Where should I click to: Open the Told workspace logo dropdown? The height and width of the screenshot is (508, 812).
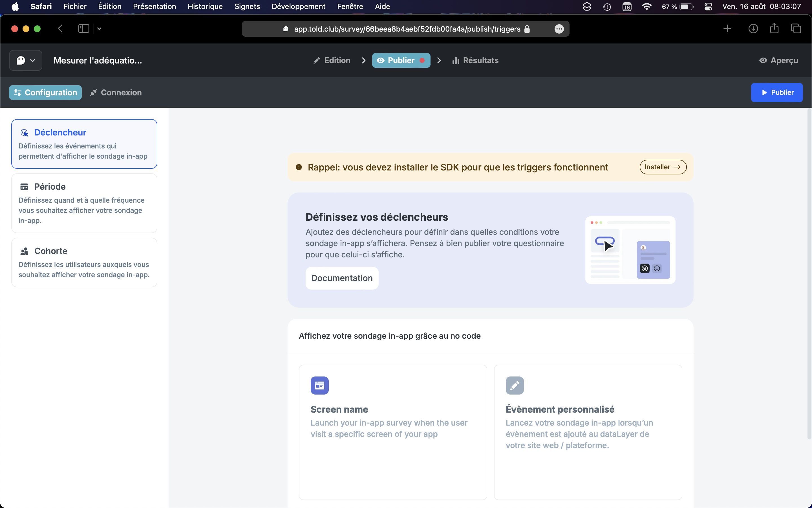[x=25, y=60]
